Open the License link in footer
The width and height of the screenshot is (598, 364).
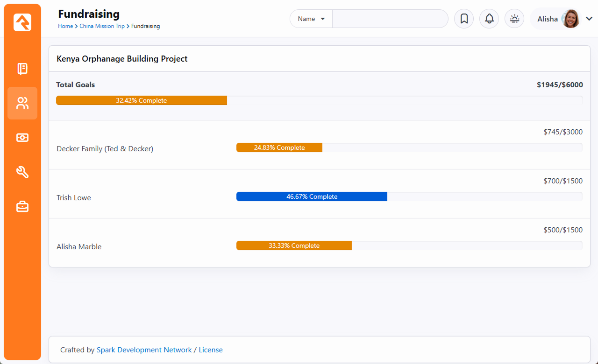point(211,350)
